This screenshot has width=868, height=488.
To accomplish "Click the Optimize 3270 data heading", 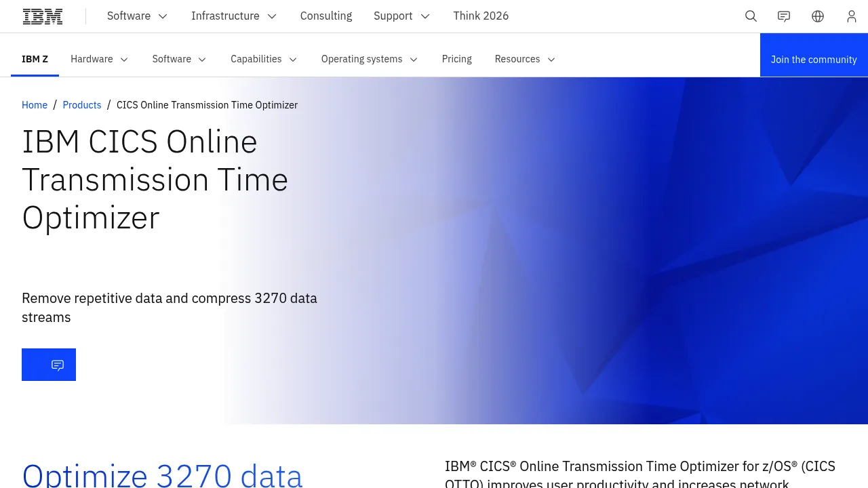I will (162, 474).
